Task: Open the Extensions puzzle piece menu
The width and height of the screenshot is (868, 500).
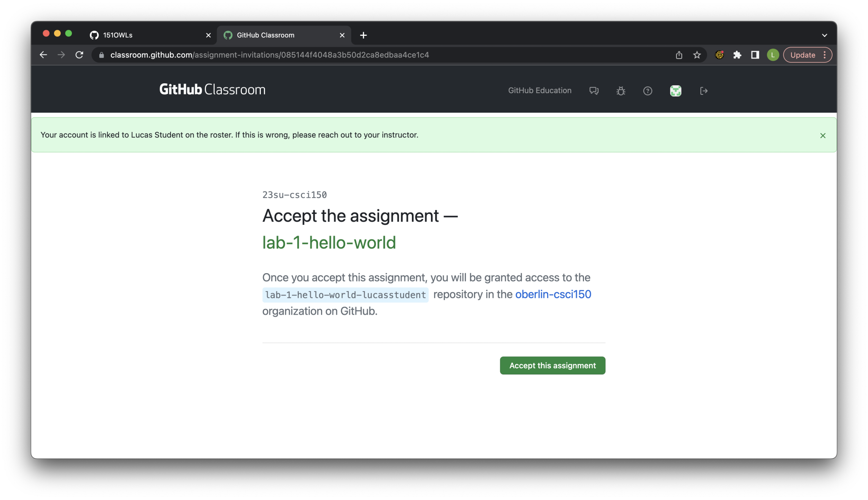Action: (737, 55)
